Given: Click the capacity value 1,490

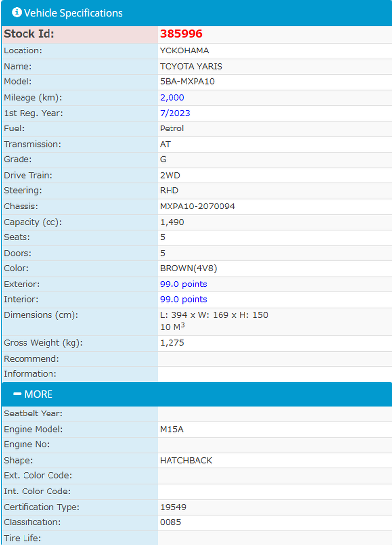Looking at the screenshot, I should [x=172, y=222].
